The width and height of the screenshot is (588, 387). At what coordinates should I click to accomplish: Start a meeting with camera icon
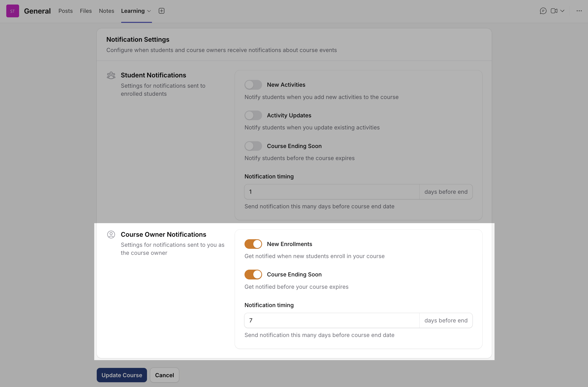tap(554, 11)
